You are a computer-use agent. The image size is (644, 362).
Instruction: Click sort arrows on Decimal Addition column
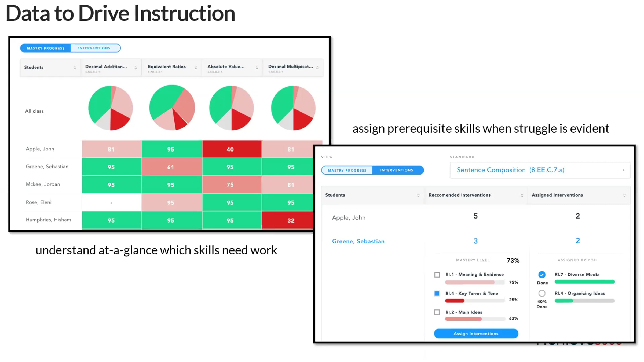(136, 68)
